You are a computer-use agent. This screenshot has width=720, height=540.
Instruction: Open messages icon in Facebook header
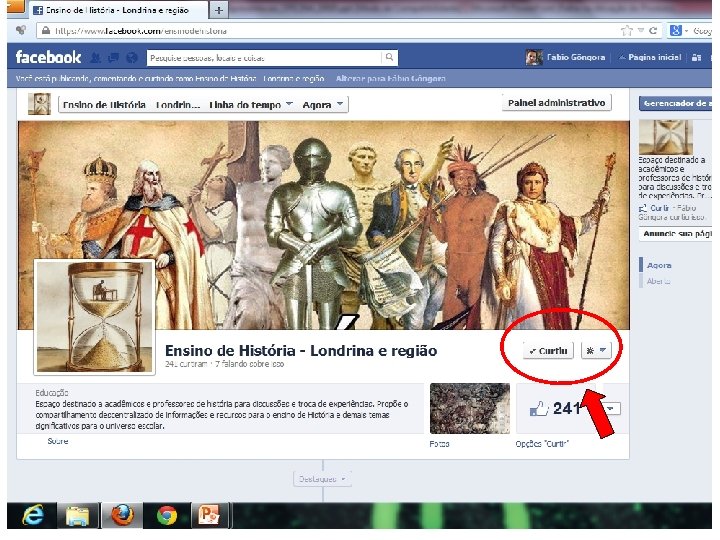click(x=113, y=58)
